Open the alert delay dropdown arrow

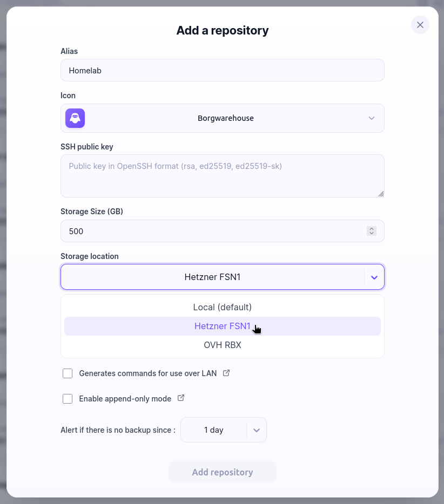(x=256, y=430)
